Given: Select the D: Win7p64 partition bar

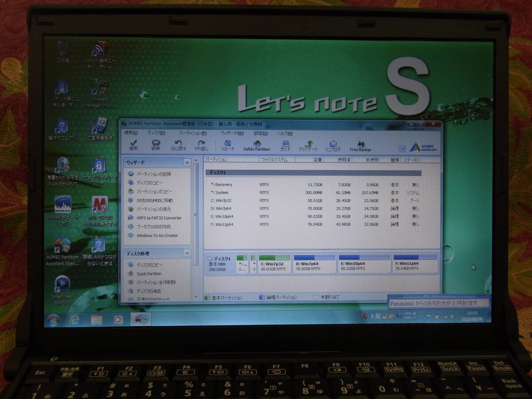Looking at the screenshot, I should [314, 263].
